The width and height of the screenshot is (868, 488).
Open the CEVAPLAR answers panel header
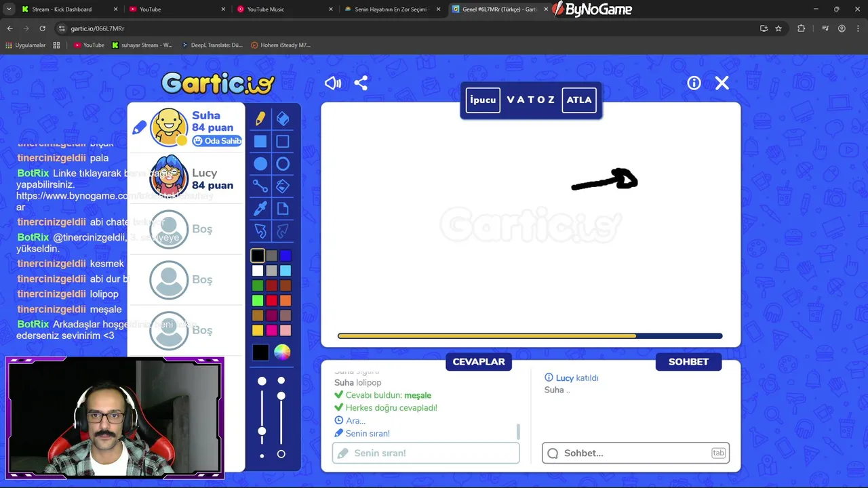(479, 362)
